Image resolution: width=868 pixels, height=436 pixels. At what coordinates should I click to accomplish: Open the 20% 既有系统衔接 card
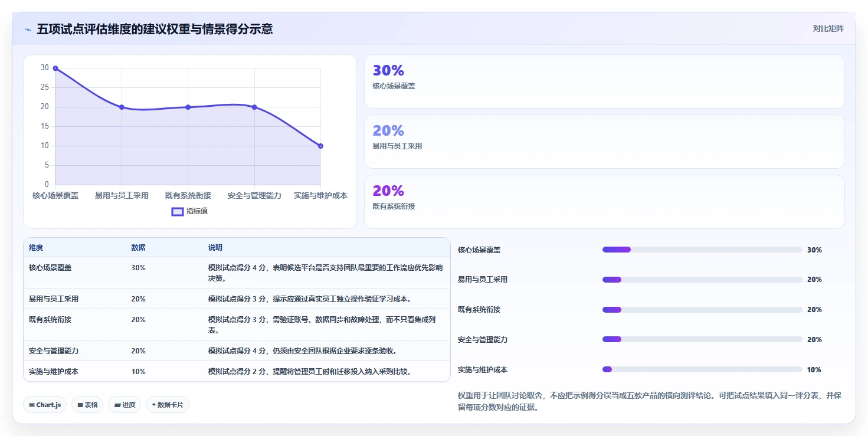coord(604,202)
